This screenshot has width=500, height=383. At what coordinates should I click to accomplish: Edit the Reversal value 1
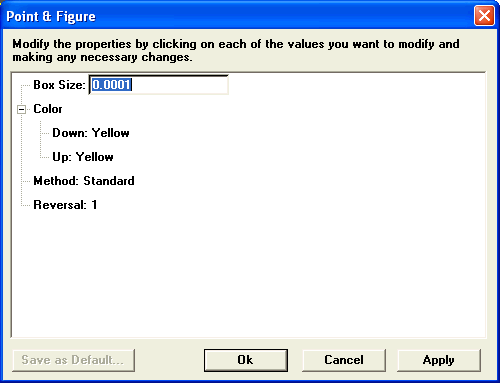94,205
